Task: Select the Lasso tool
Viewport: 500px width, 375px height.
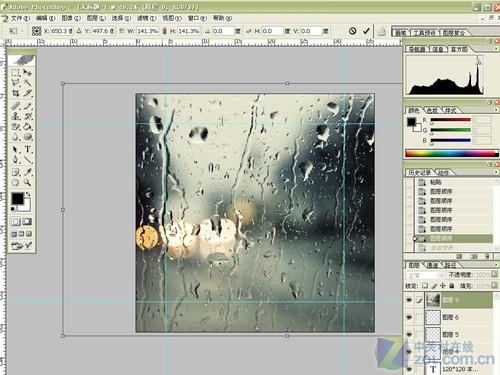Action: (x=16, y=82)
